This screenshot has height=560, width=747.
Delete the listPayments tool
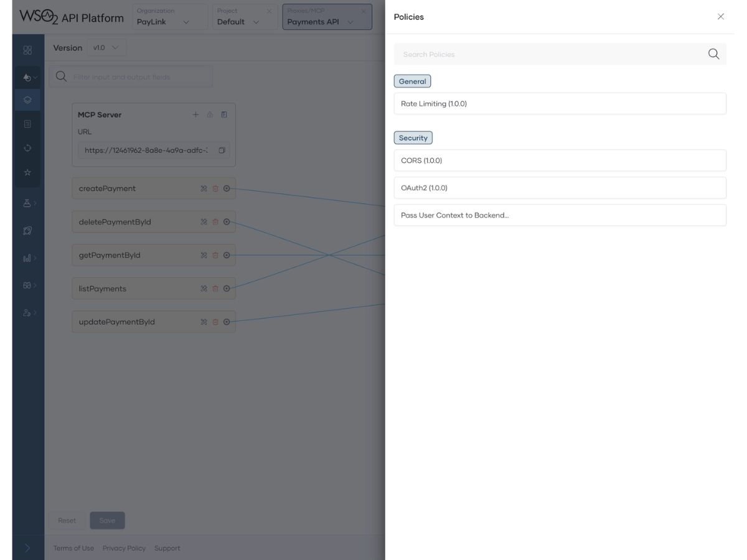pos(215,288)
